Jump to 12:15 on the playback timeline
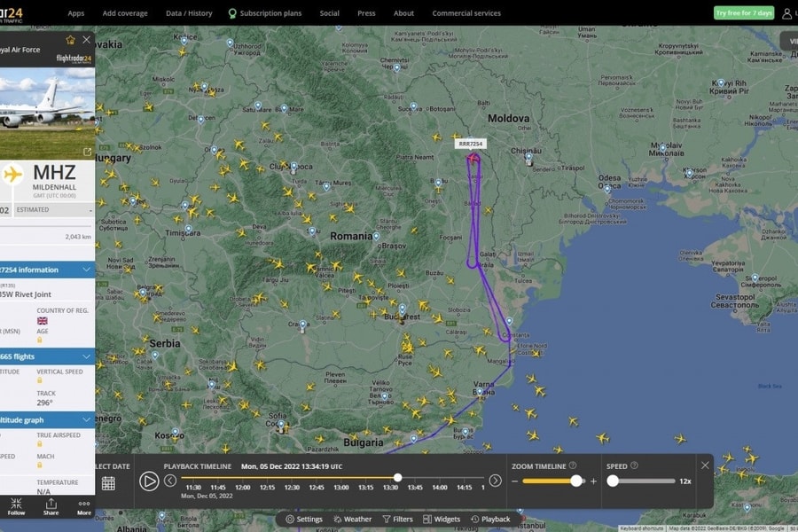The image size is (798, 532). [x=267, y=487]
